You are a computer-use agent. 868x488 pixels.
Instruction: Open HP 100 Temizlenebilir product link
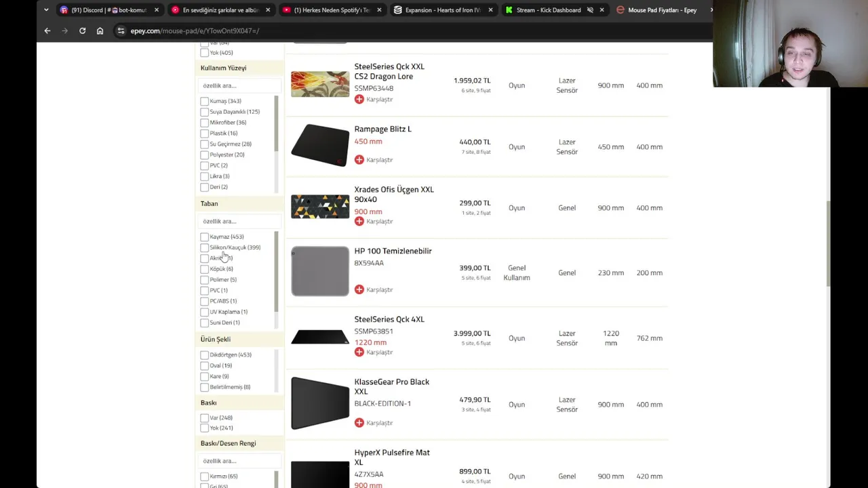pyautogui.click(x=393, y=251)
